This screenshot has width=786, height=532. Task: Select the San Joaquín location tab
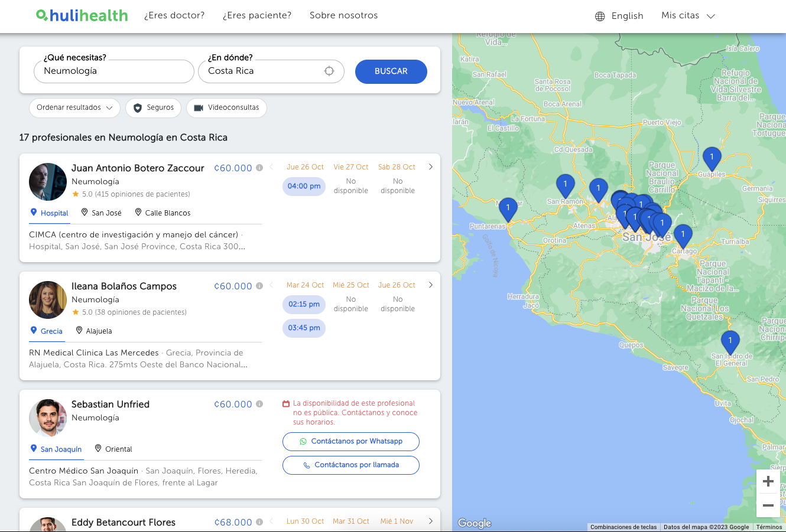point(56,449)
